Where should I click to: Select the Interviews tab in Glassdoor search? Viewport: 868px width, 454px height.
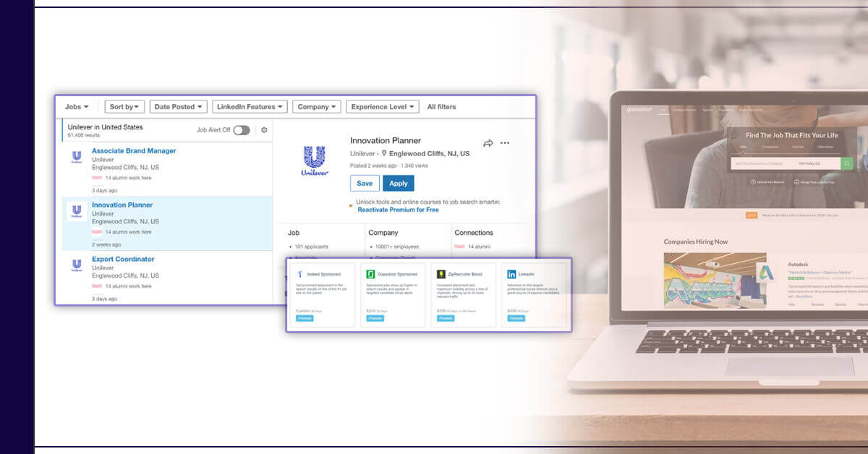[x=825, y=147]
